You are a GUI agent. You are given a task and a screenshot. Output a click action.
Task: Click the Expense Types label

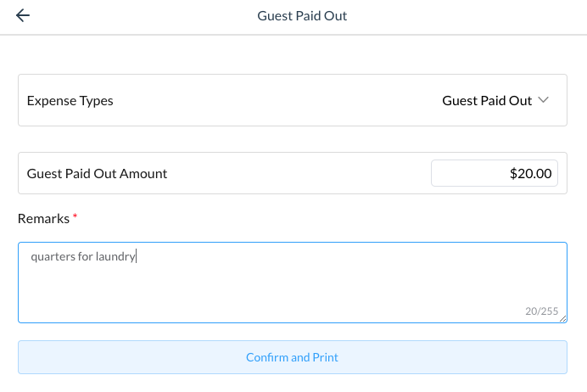70,100
